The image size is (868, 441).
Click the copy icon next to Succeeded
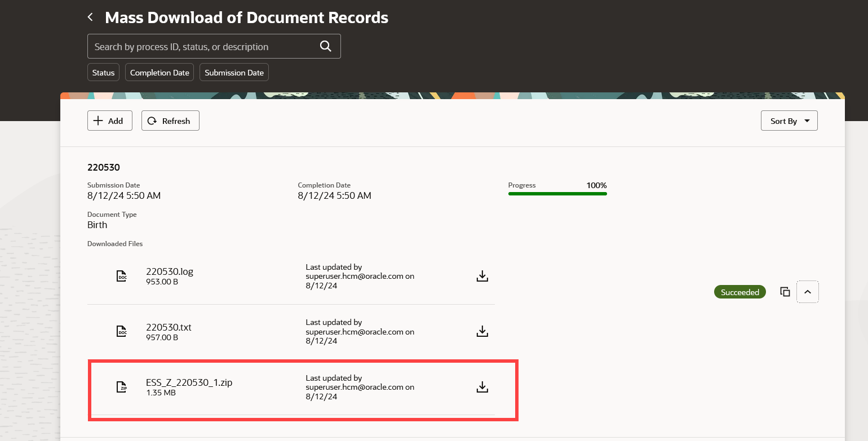[x=785, y=292]
